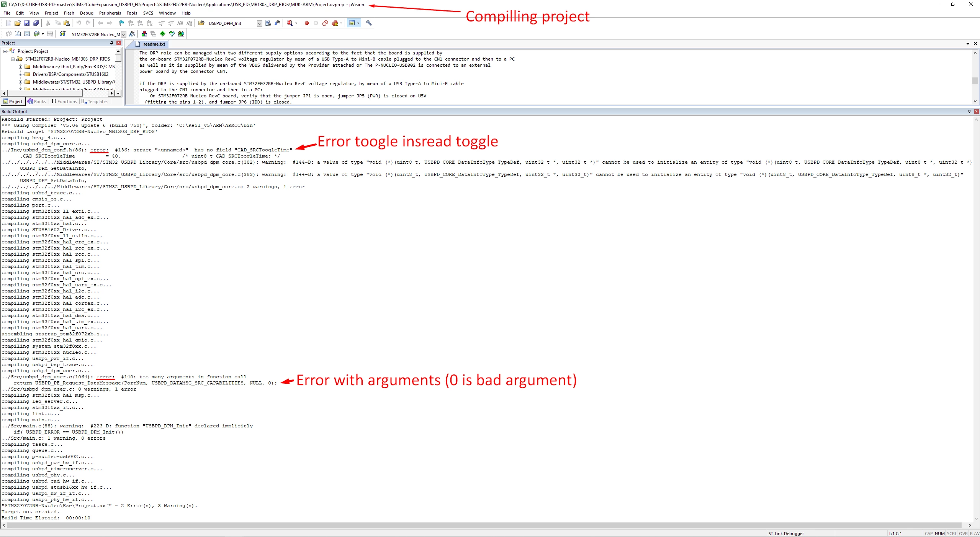Click the usbpd_dpm_user.c(1064) error line
The height and width of the screenshot is (537, 980).
[124, 377]
